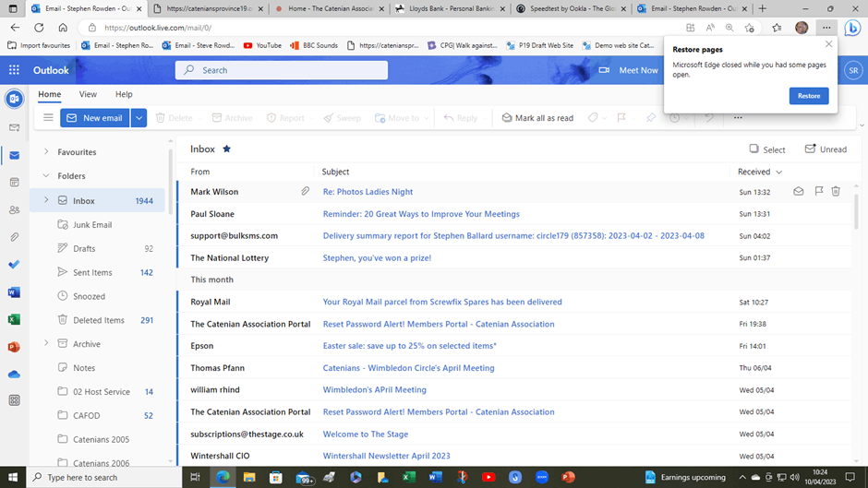Open the categorize tag dropdown arrow
Viewport: 868px width, 488px height.
point(605,118)
